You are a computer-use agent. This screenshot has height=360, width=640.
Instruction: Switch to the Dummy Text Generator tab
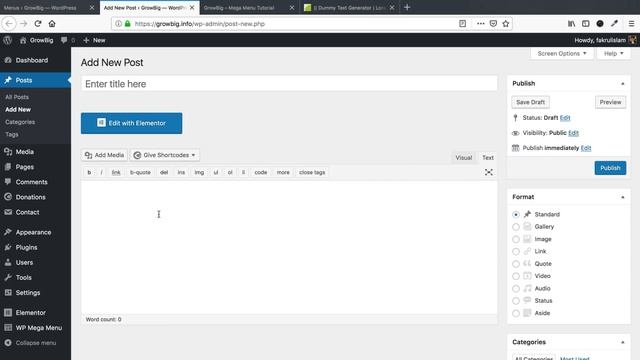click(x=350, y=7)
